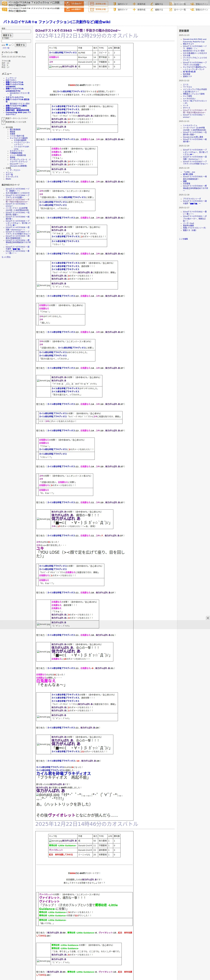Open バトロイ駄弁り板 under 掲示板集
Viewport: 210px width, 980px height.
tap(17, 136)
